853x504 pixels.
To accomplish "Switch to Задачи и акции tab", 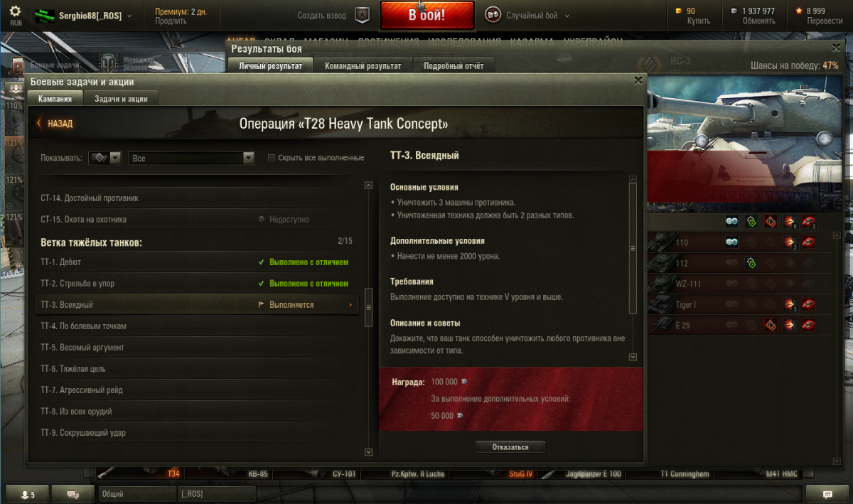I will pyautogui.click(x=121, y=99).
